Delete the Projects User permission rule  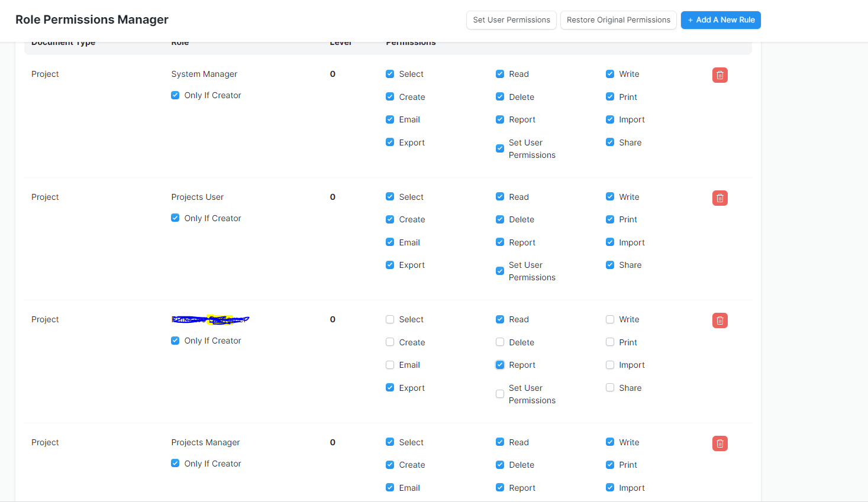pos(719,198)
